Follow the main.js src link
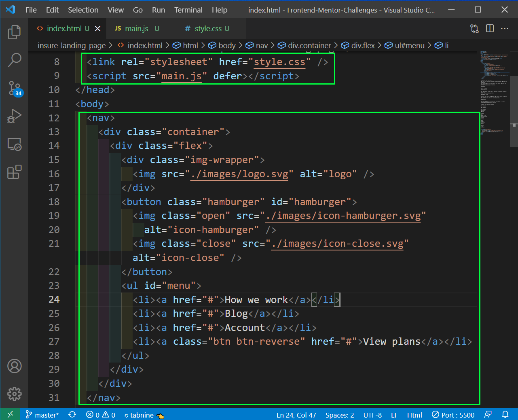Screen dimensions: 518x420 pyautogui.click(x=182, y=76)
